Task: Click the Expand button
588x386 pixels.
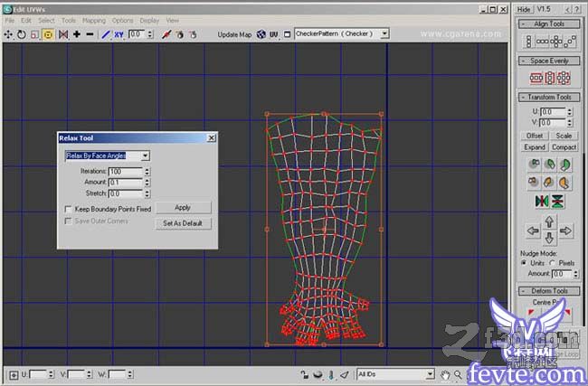Action: point(535,147)
